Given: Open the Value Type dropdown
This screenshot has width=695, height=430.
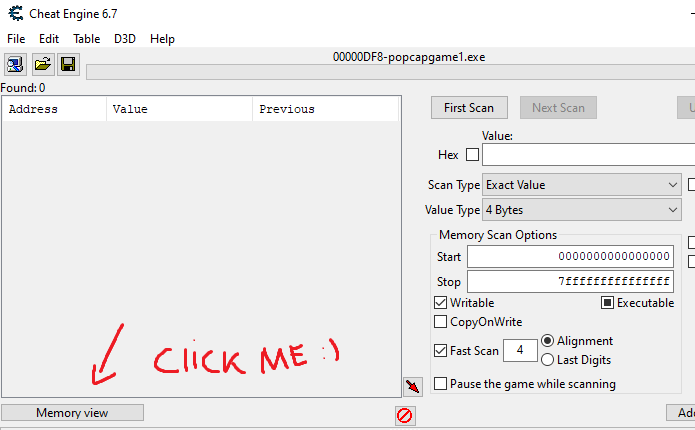Looking at the screenshot, I should click(x=582, y=210).
